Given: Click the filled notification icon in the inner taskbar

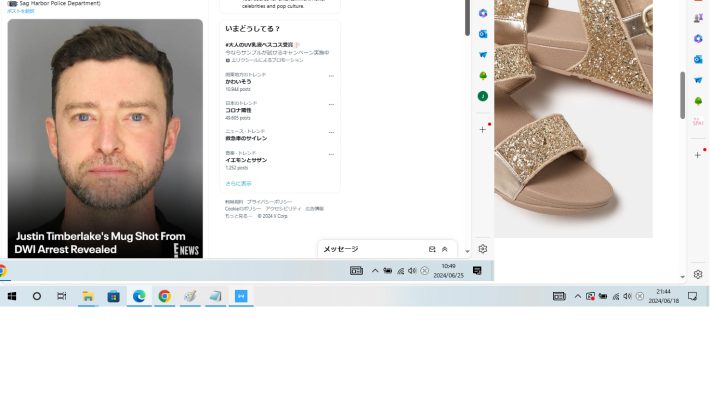Looking at the screenshot, I should tap(477, 271).
